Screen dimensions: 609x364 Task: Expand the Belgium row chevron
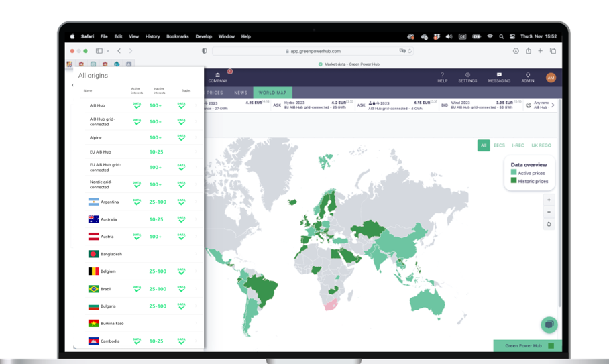196,271
